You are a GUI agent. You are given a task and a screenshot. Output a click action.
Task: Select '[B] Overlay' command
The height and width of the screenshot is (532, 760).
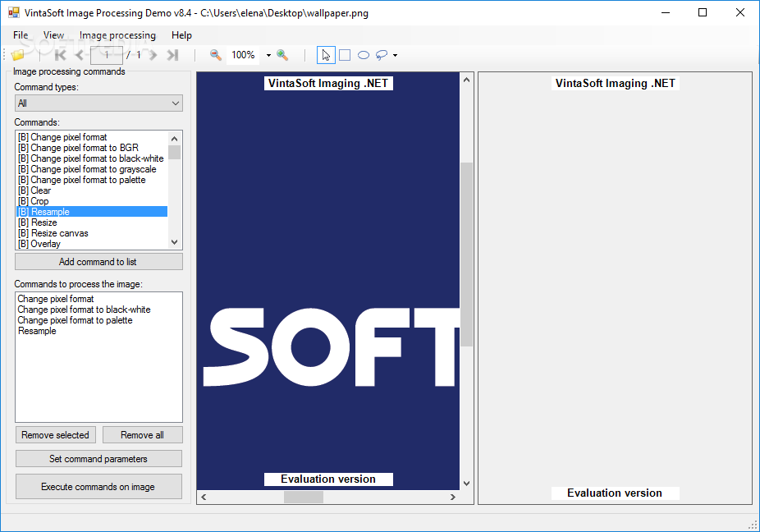coord(92,244)
